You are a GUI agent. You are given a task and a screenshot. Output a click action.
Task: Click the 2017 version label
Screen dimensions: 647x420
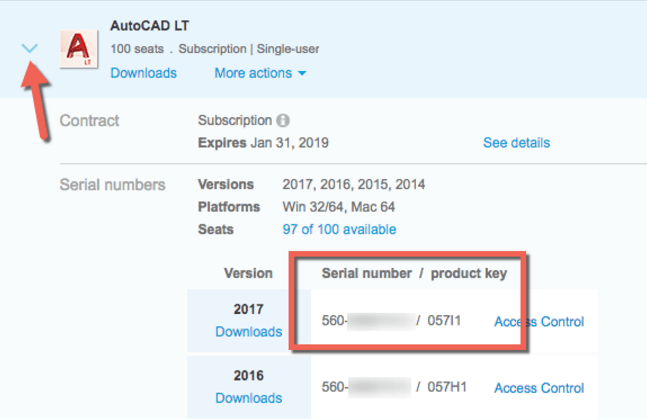248,310
